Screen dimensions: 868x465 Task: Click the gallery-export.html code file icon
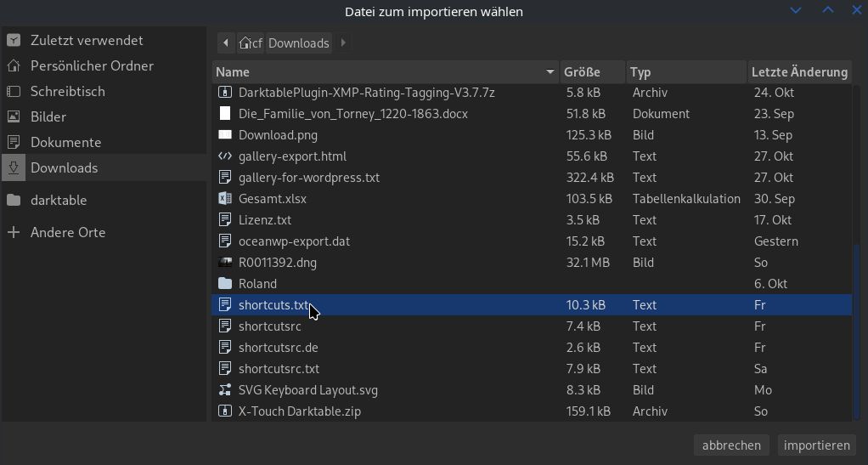coord(225,156)
